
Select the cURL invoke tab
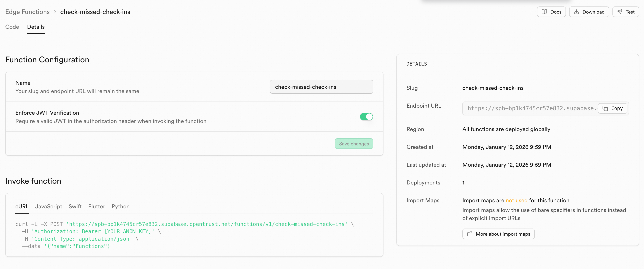coord(22,206)
